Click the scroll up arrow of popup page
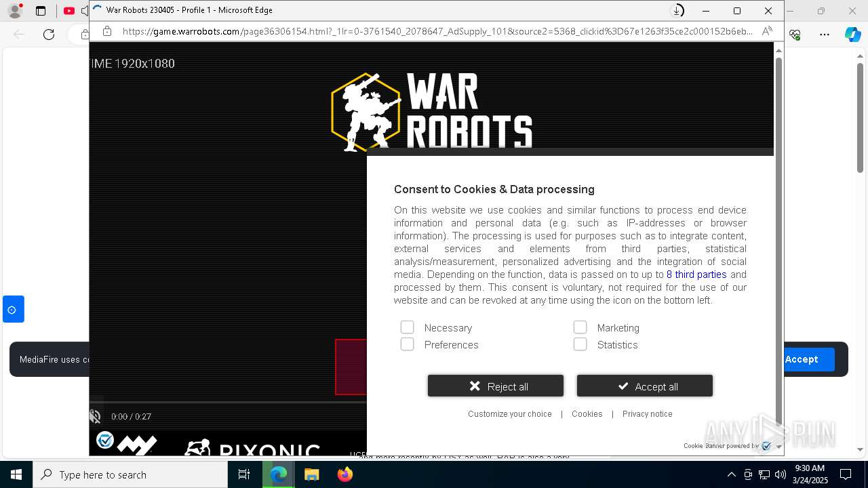Image resolution: width=868 pixels, height=488 pixels. (x=778, y=50)
